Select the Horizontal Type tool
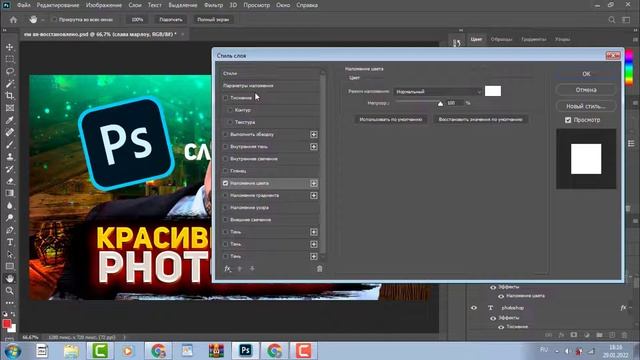 (9, 242)
